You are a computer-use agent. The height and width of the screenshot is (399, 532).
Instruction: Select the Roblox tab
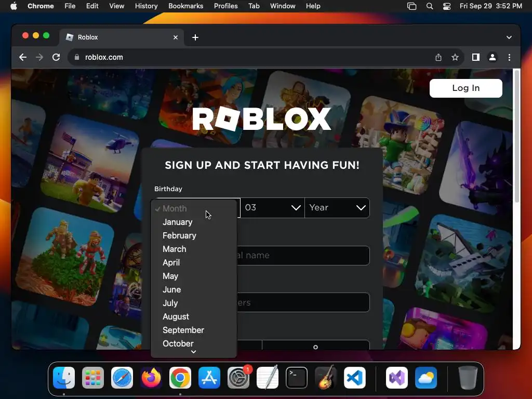pos(122,37)
